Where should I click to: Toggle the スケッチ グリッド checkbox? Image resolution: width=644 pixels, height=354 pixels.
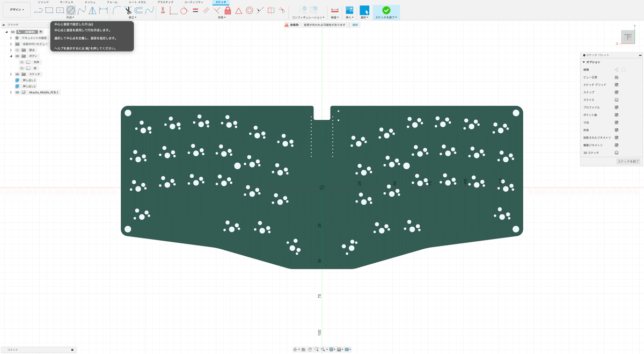coord(617,85)
